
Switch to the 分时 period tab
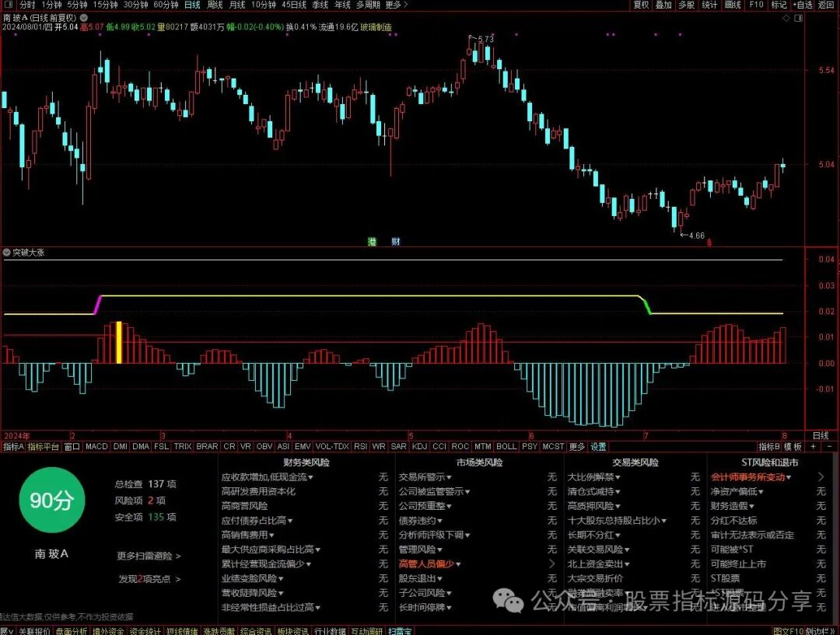pos(27,5)
